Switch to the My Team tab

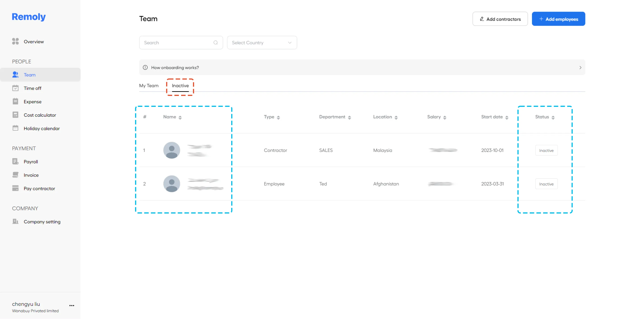pyautogui.click(x=149, y=85)
